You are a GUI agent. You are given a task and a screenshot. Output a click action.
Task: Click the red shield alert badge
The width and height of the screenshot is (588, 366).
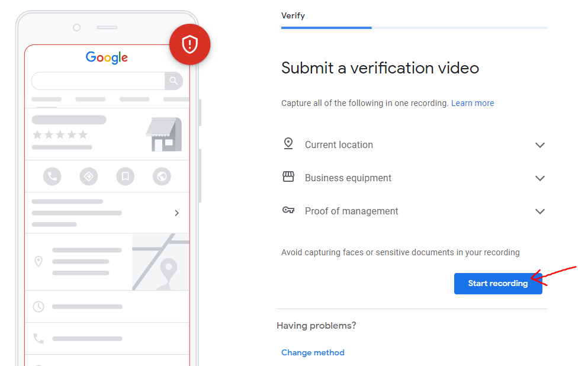click(x=189, y=44)
